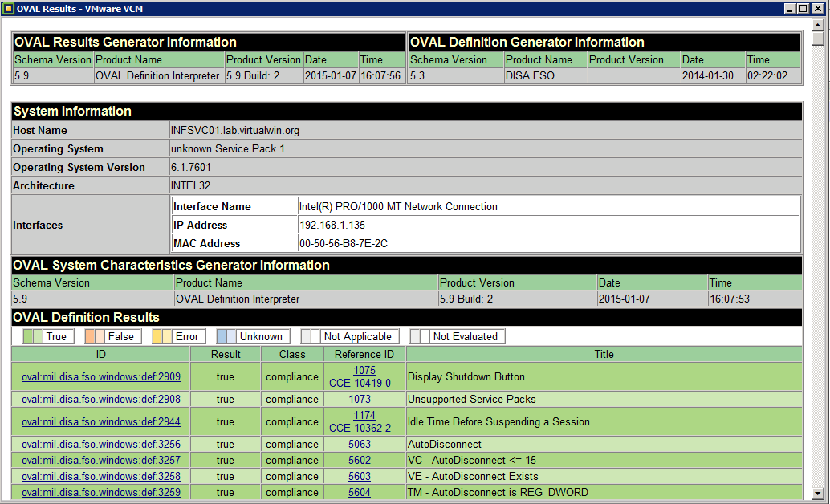Click Intel(R) PRO/1000 MT Network Connection text

(398, 206)
